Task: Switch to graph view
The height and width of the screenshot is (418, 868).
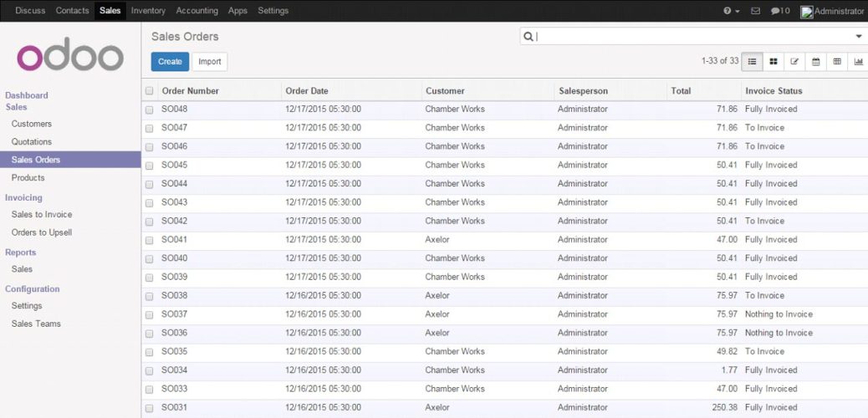Action: click(858, 62)
